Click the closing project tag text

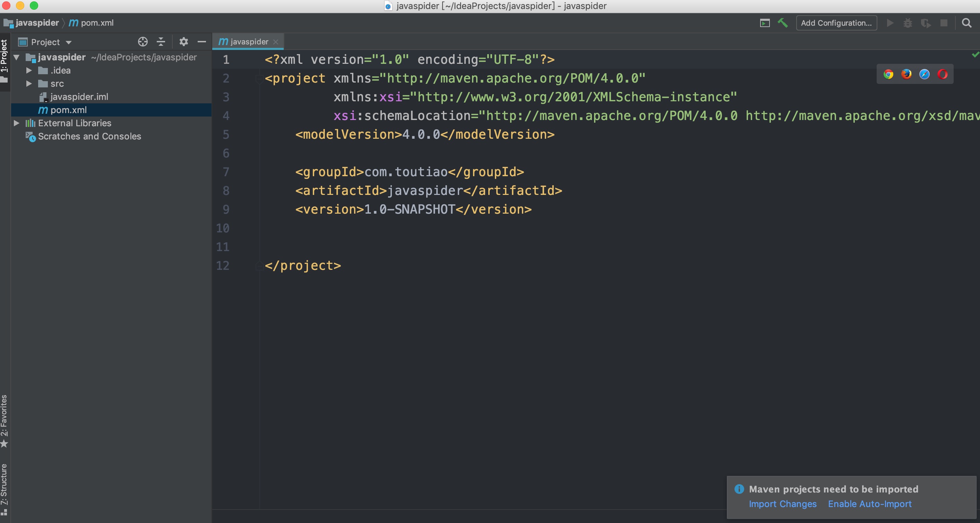(x=303, y=266)
